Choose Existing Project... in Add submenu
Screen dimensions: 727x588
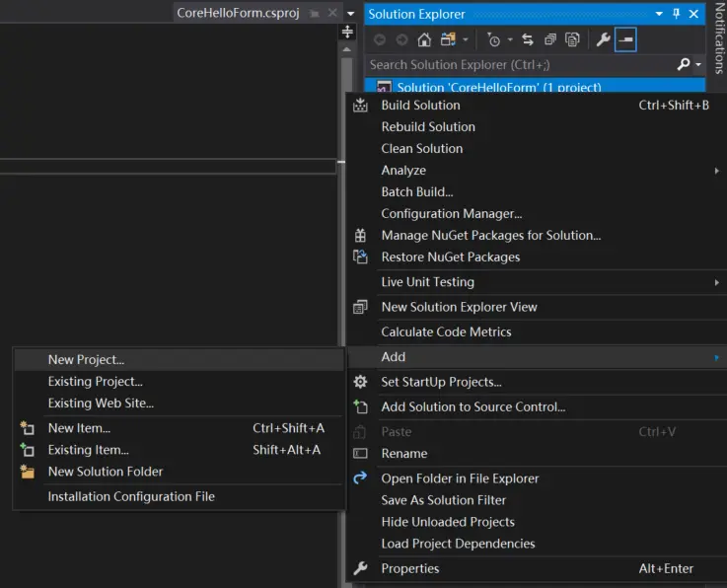click(x=179, y=382)
